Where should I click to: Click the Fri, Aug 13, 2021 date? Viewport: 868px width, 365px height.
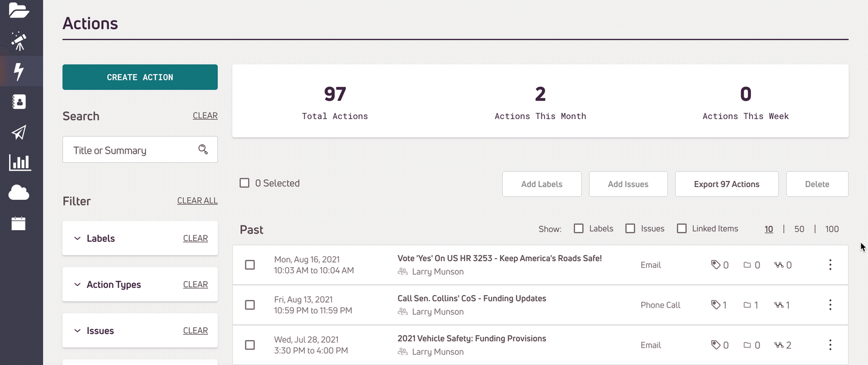303,299
